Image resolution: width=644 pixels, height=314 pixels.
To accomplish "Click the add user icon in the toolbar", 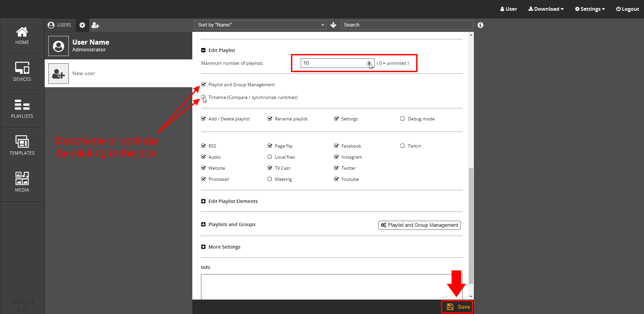I will tap(96, 25).
